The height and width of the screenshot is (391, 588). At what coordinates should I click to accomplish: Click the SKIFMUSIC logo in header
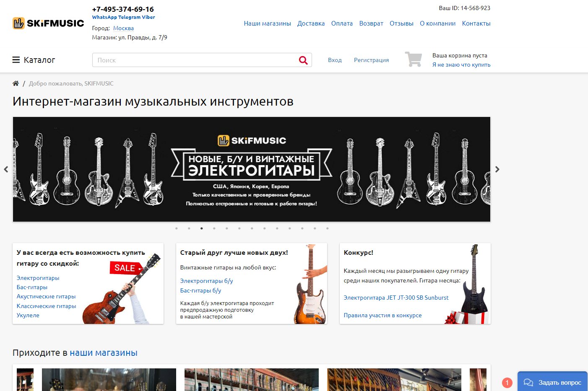[x=48, y=23]
